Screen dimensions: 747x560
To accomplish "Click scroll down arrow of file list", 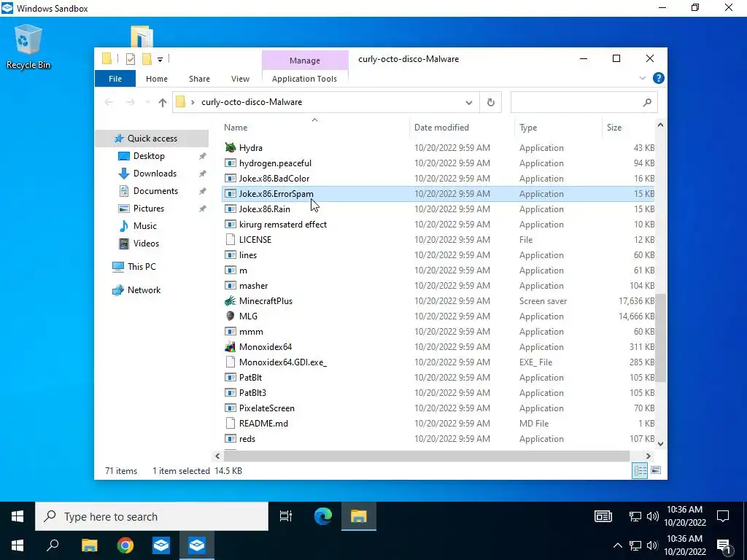I will coord(660,443).
